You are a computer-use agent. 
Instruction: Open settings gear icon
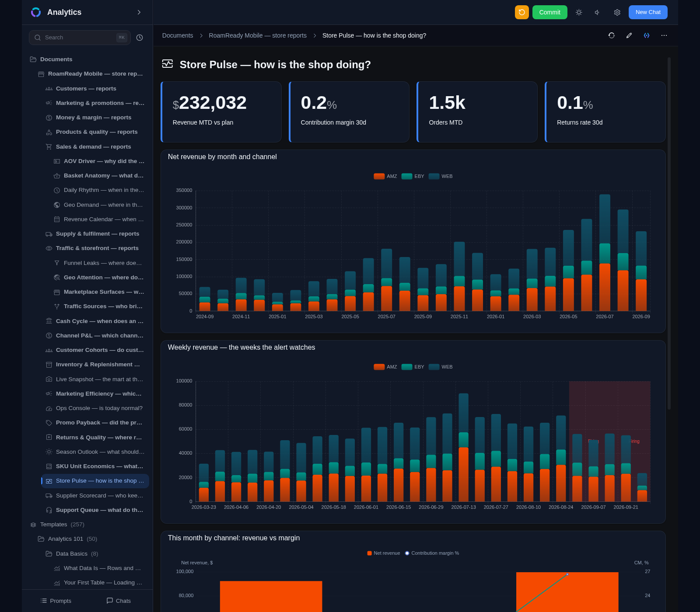[x=617, y=12]
